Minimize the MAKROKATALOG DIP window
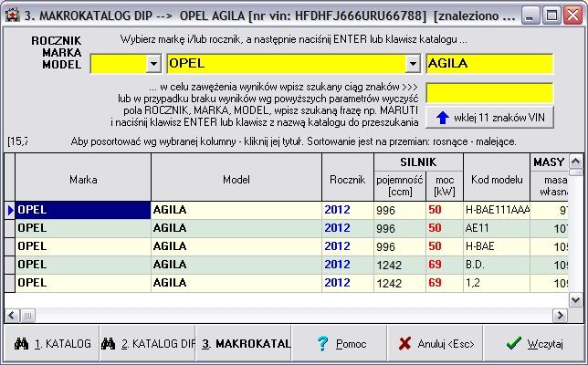 [530, 16]
